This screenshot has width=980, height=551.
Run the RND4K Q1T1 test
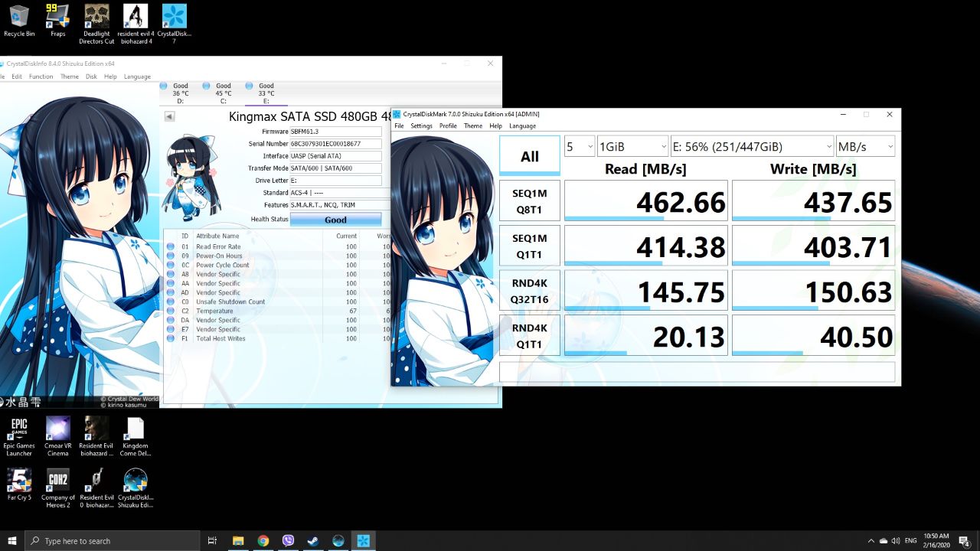click(530, 335)
